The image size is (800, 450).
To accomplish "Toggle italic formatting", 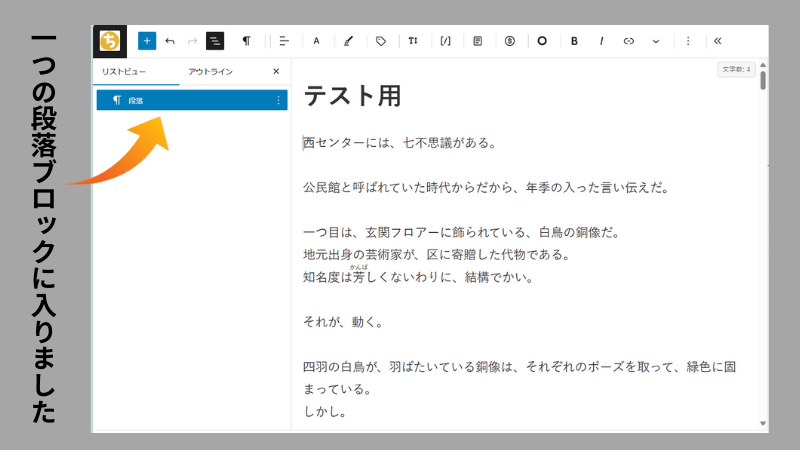I will [602, 41].
